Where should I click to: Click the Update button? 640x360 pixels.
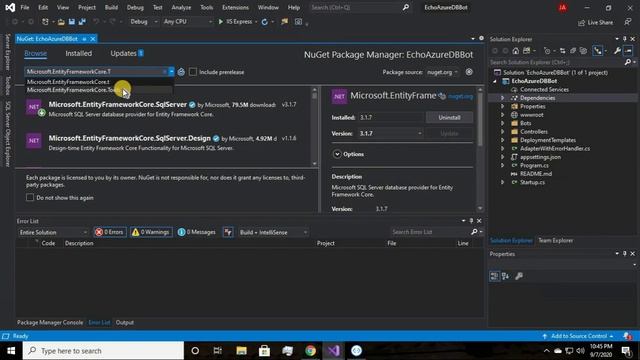(x=449, y=133)
